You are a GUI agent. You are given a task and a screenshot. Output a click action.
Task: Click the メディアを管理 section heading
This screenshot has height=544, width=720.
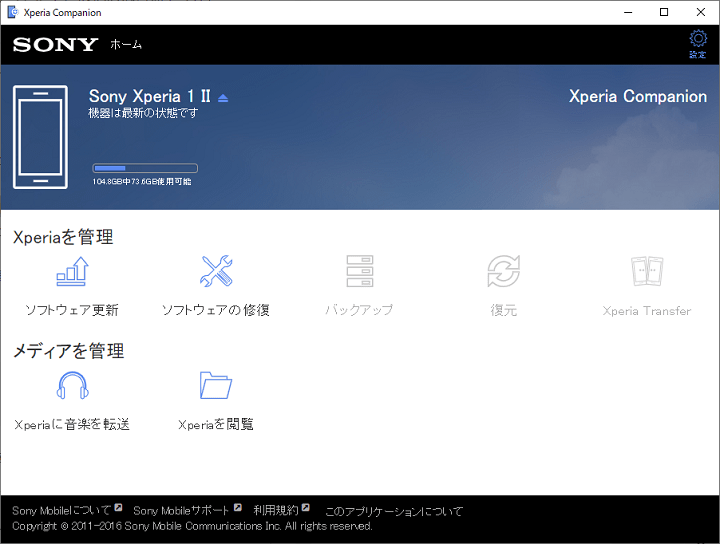pyautogui.click(x=68, y=351)
